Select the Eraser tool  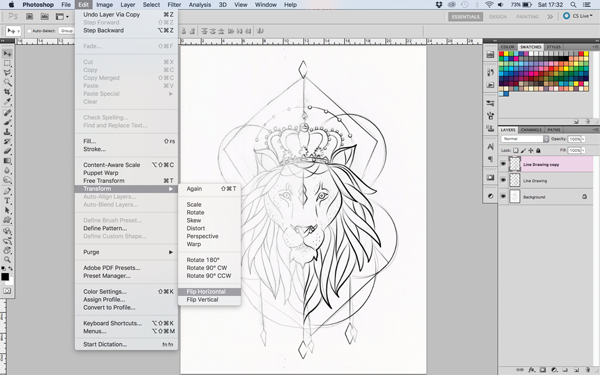(x=7, y=151)
